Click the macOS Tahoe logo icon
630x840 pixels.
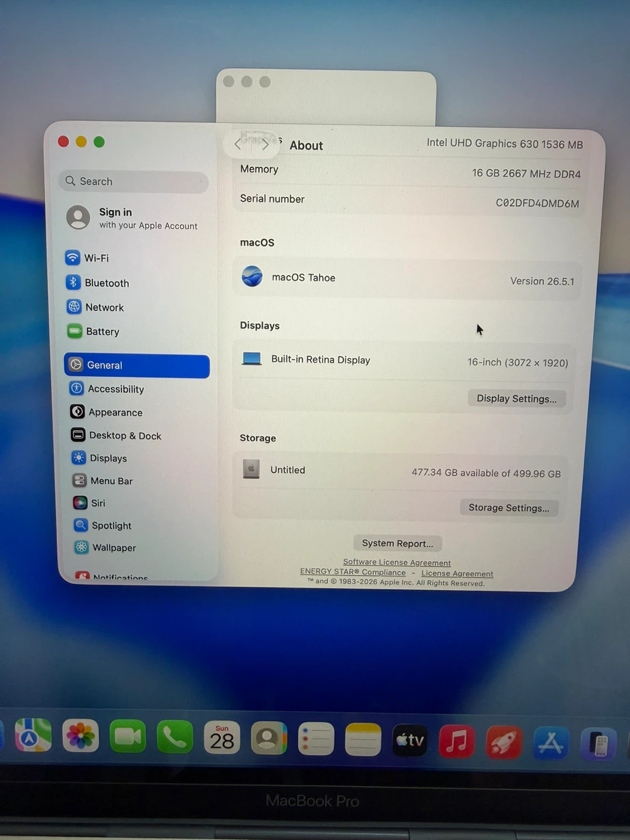[252, 276]
